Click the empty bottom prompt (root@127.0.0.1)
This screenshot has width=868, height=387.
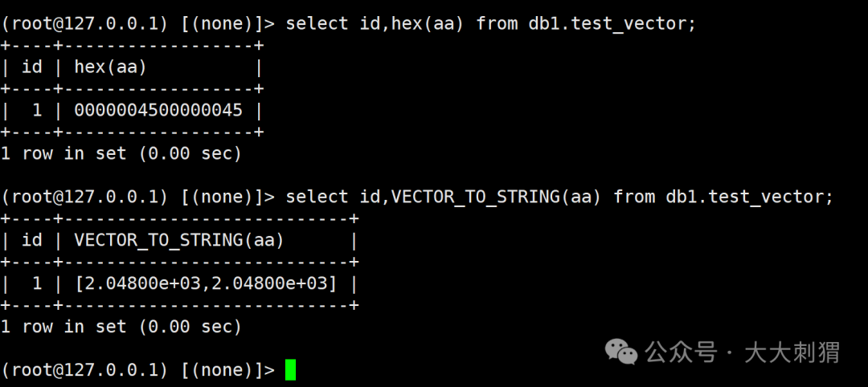click(x=84, y=370)
